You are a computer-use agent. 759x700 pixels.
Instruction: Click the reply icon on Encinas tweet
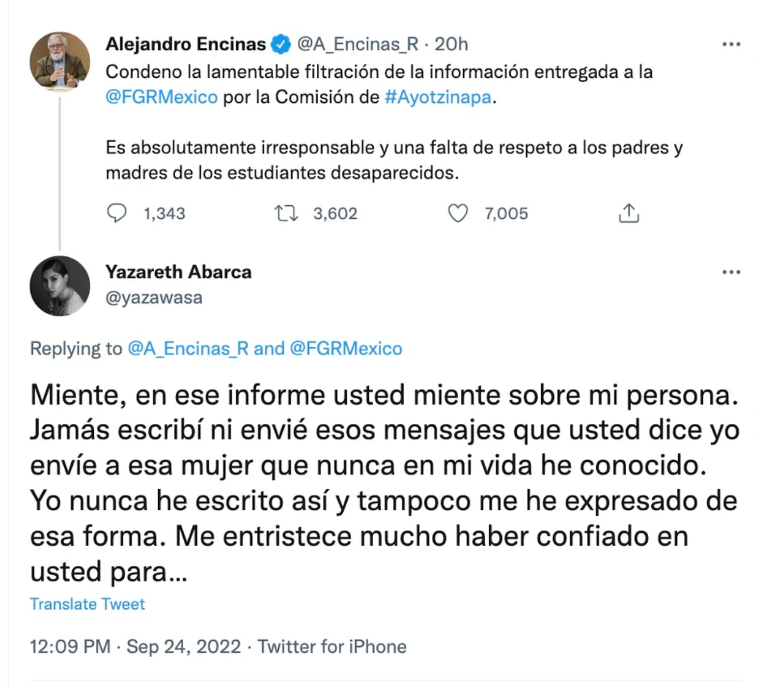[117, 213]
